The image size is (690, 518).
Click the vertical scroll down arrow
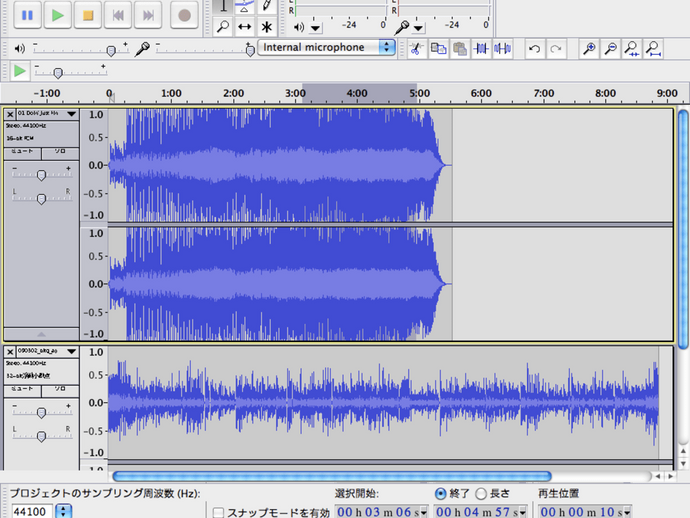click(683, 464)
